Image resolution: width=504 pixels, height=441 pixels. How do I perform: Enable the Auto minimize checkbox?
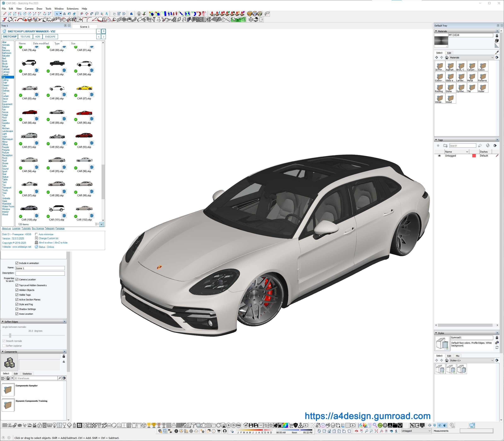[x=36, y=234]
